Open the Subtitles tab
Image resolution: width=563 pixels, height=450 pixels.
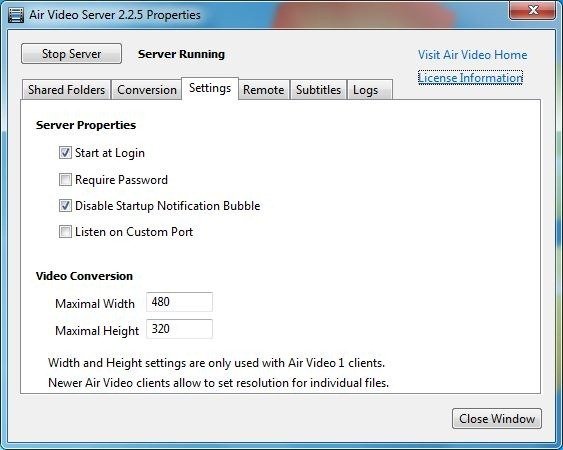click(318, 90)
